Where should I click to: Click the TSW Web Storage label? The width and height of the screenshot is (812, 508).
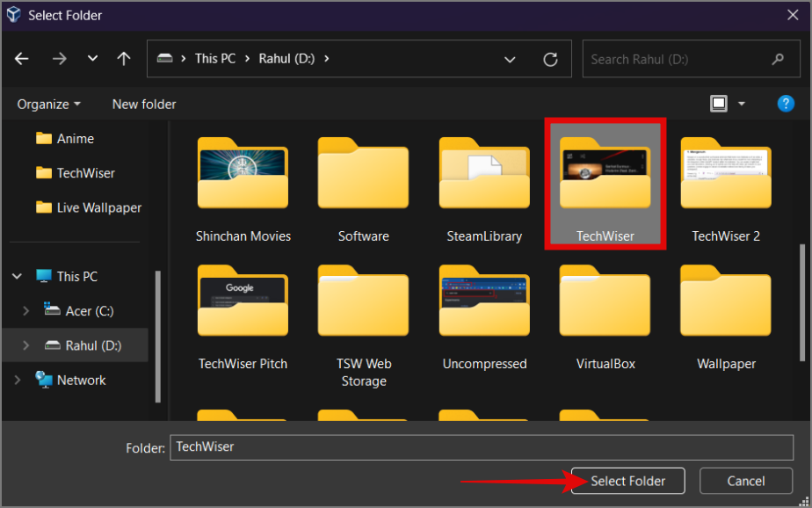click(x=364, y=373)
